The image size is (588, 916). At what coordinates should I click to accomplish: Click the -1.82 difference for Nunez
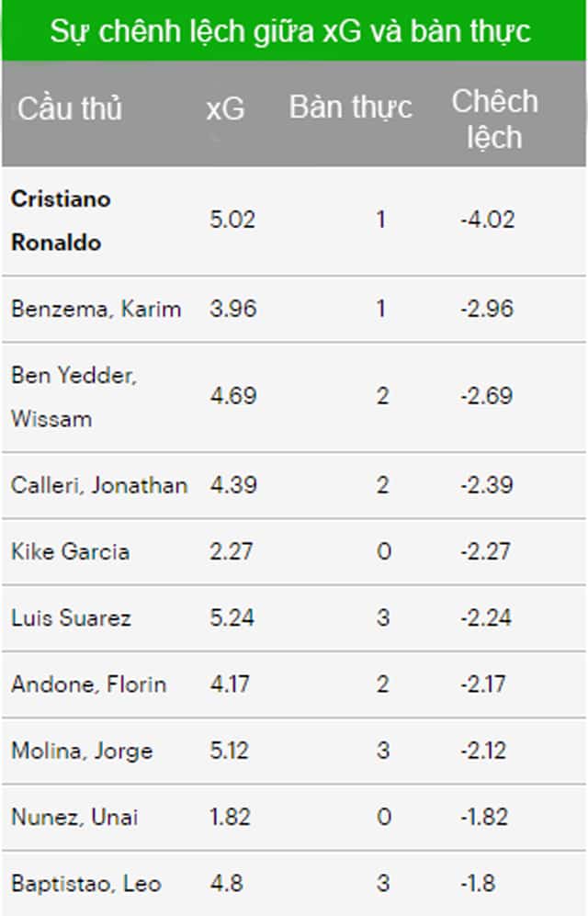pyautogui.click(x=484, y=817)
